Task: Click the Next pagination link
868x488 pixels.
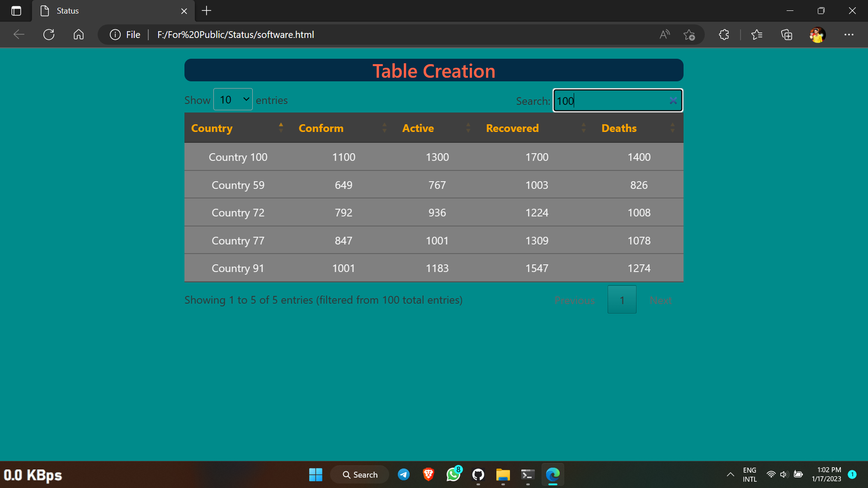Action: click(660, 300)
